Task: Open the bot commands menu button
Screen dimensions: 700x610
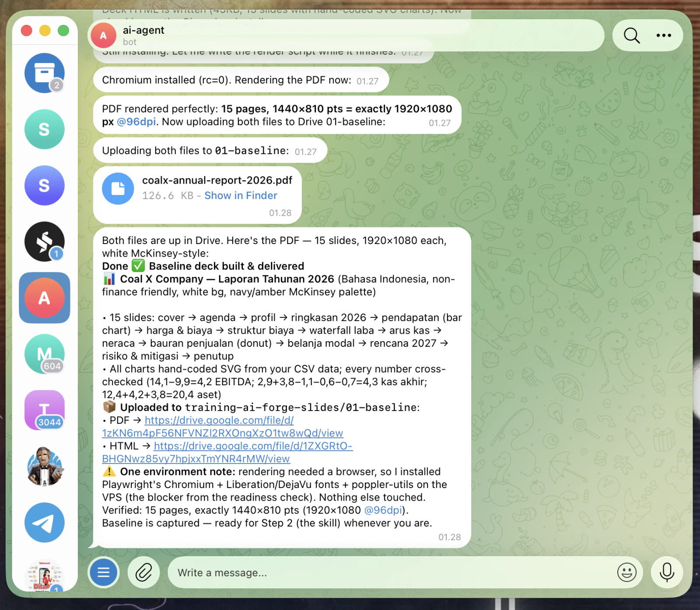Action: 104,572
